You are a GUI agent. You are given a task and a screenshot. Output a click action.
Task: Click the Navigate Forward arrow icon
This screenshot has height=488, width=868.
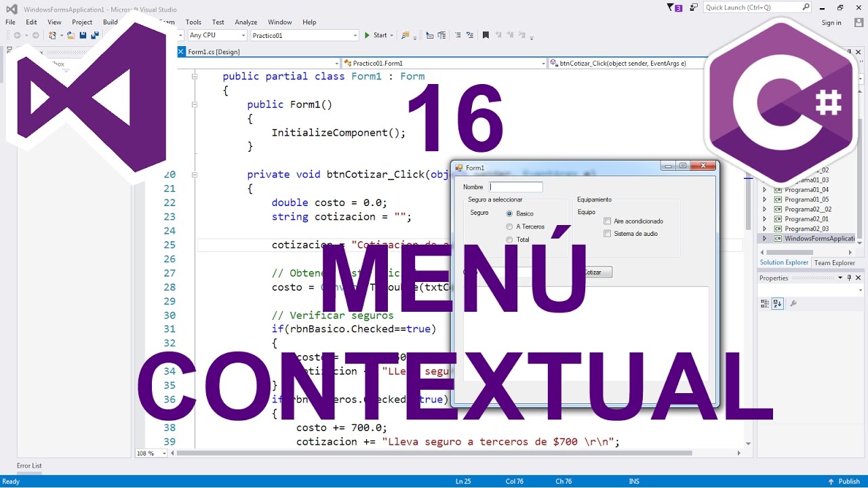(36, 35)
